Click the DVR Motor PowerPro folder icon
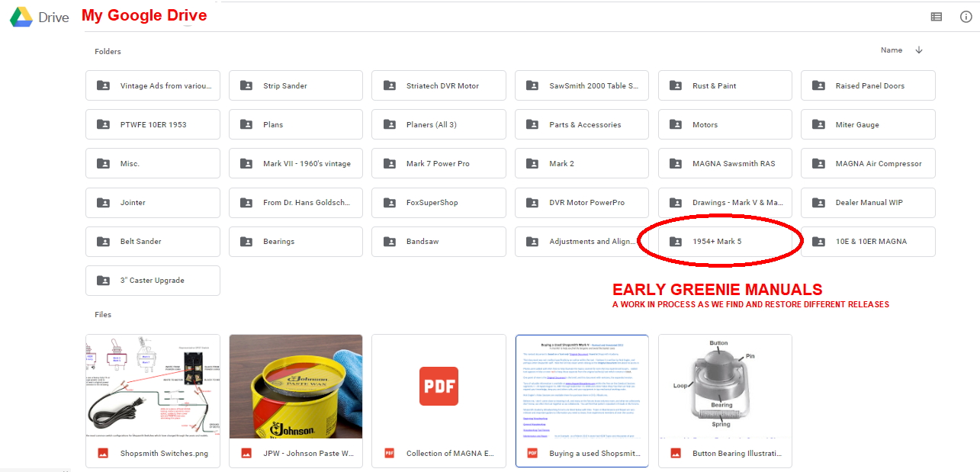980x472 pixels. tap(532, 202)
